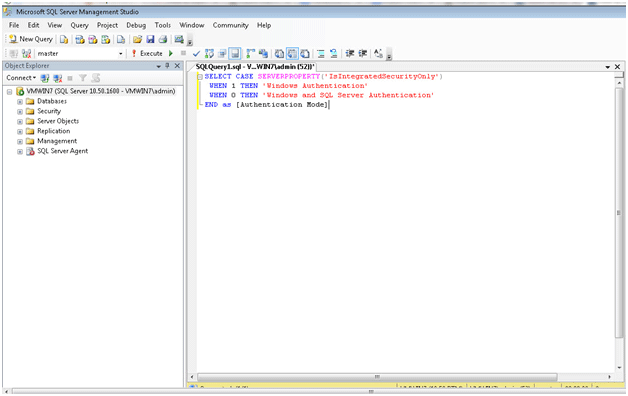This screenshot has width=628, height=396.
Task: Click Analysis Services DMX Query icon
Action: coord(93,39)
